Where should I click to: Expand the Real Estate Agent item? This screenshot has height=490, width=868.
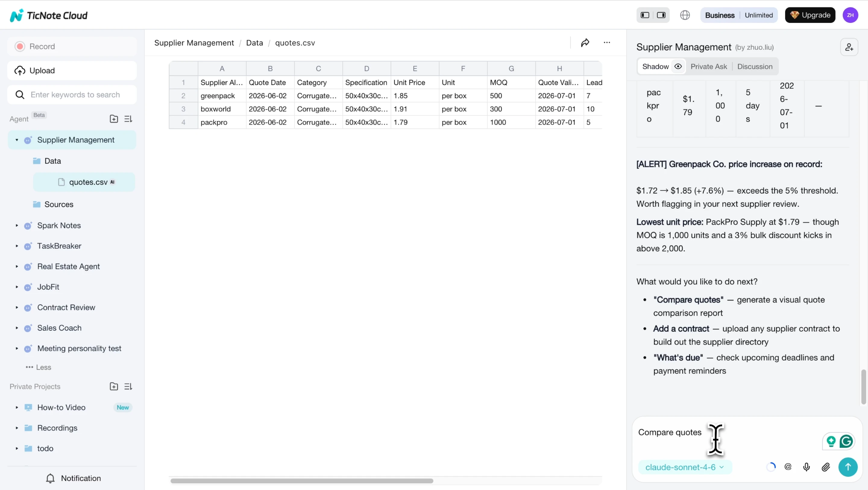coord(17,267)
